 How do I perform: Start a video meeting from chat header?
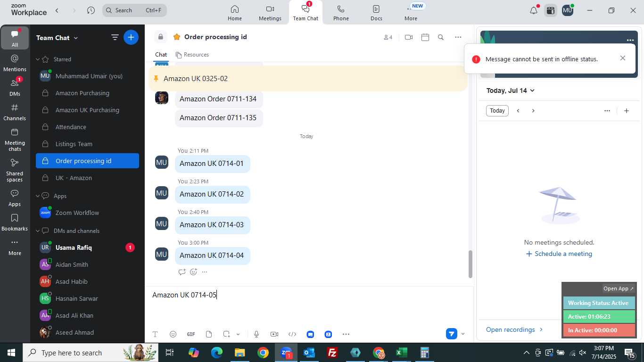pos(409,37)
